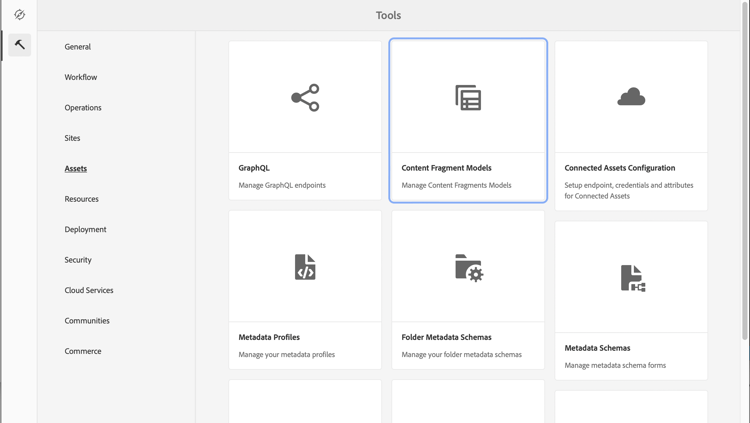This screenshot has width=750, height=423.
Task: Select the Assets category
Action: coord(76,168)
